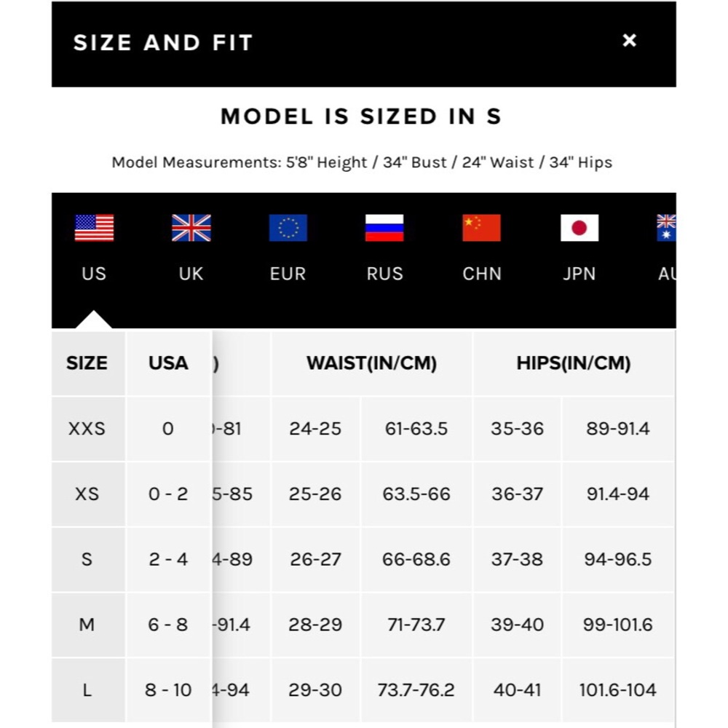Click the European Union flag icon

pos(288,228)
